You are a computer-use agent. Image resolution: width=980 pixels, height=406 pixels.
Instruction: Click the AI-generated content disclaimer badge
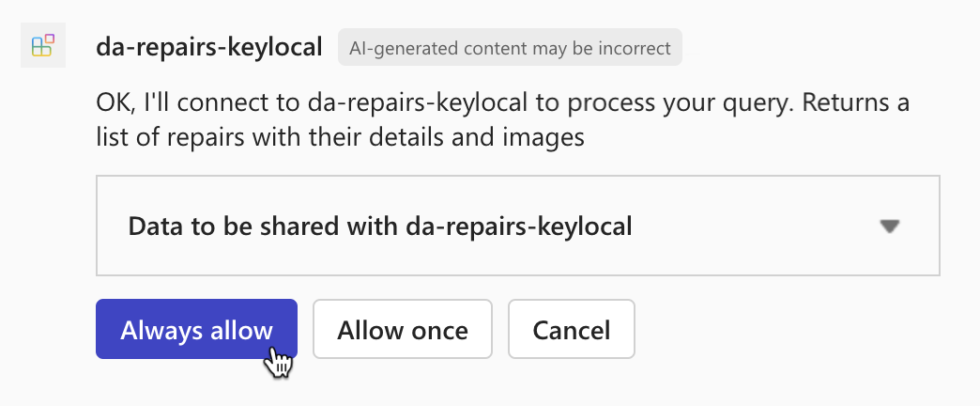(510, 46)
